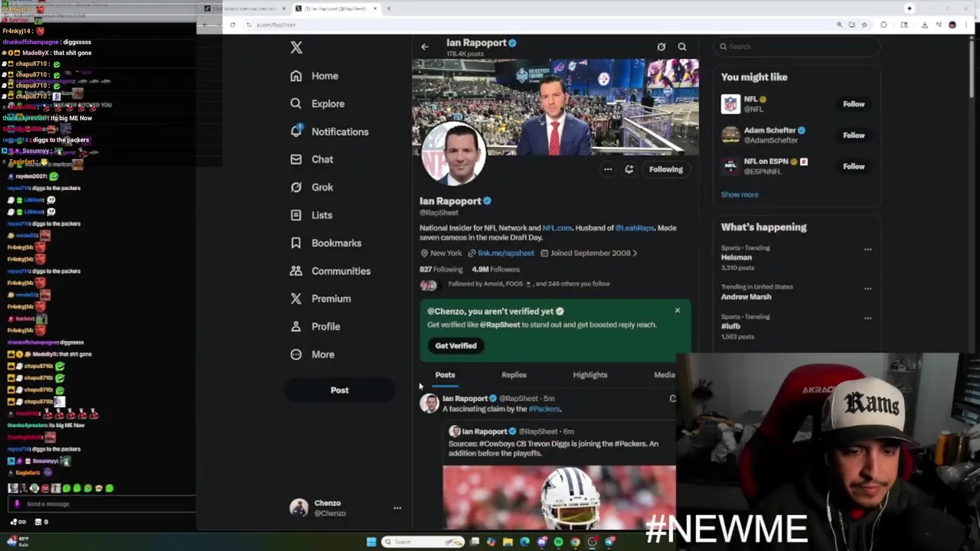Click the Chat envelope icon
The height and width of the screenshot is (551, 980).
point(296,159)
